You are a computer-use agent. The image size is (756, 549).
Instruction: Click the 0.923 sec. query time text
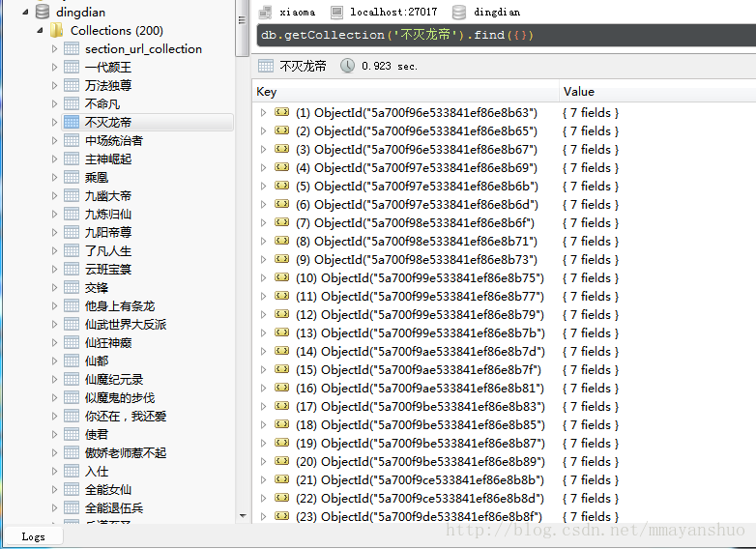tap(390, 66)
